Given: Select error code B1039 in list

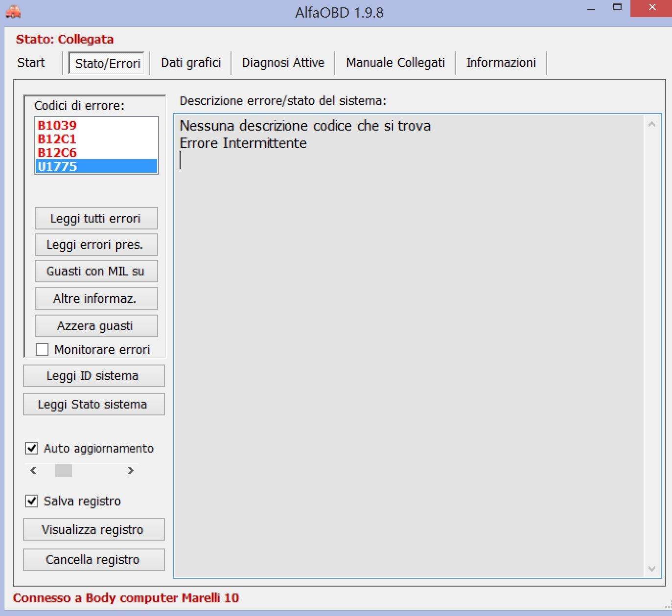Looking at the screenshot, I should click(57, 125).
